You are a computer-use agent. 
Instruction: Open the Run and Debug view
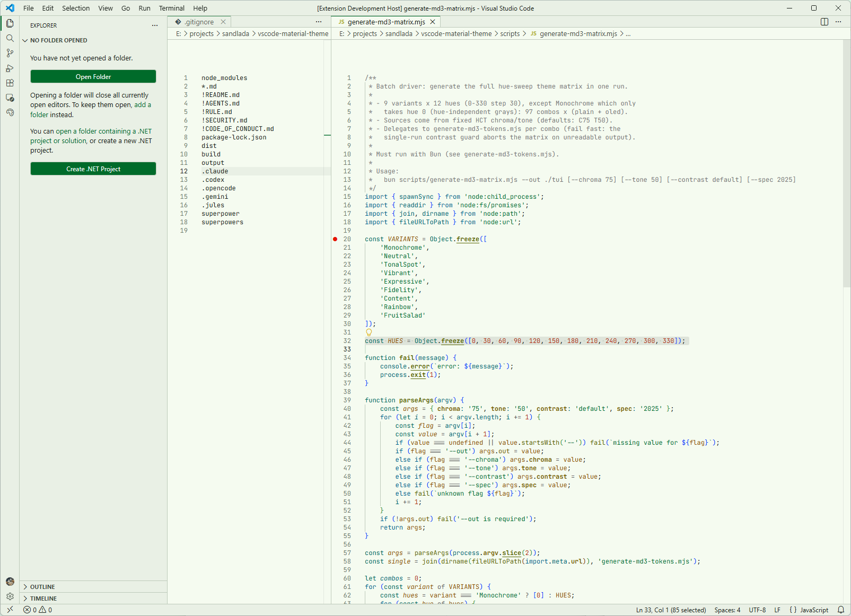pyautogui.click(x=10, y=68)
